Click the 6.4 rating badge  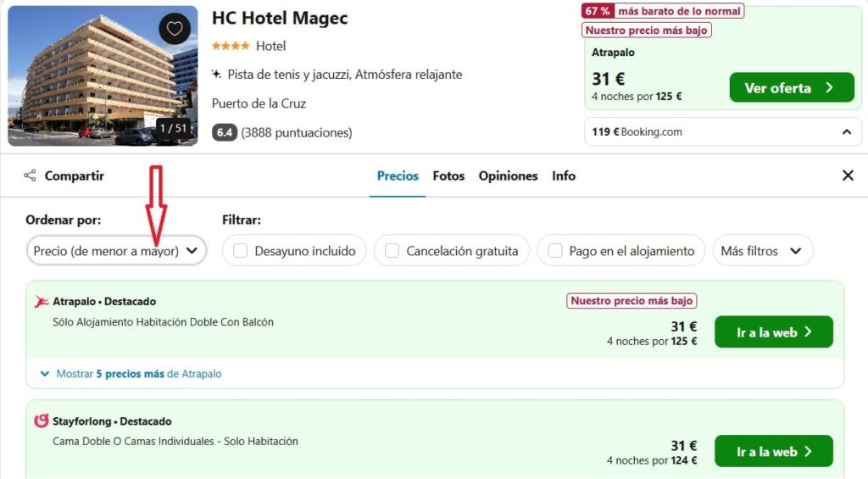224,132
